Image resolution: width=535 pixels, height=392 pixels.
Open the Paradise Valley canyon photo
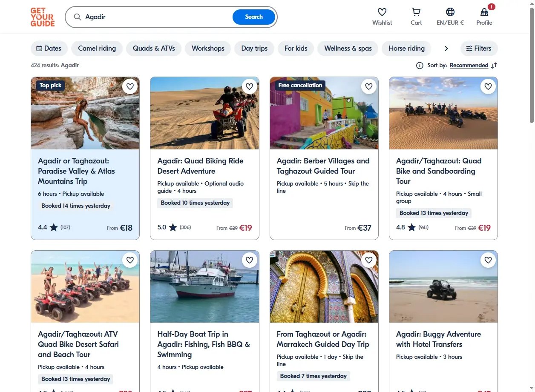pos(85,113)
